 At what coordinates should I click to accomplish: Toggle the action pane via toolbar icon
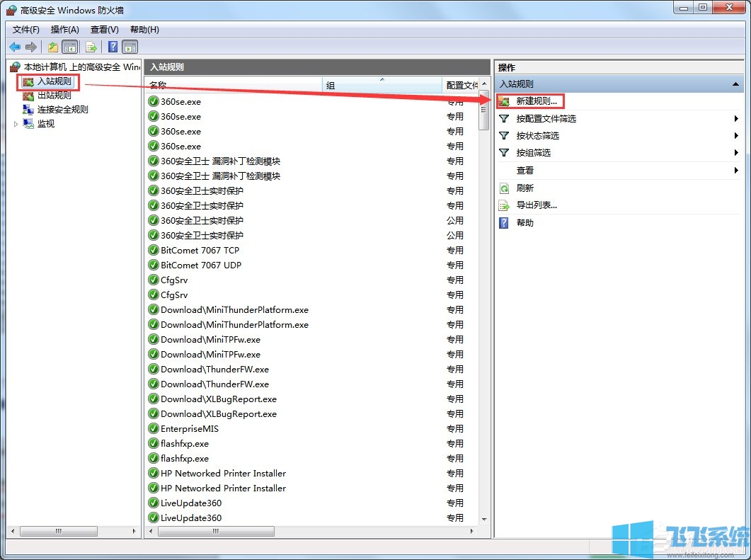(x=130, y=47)
